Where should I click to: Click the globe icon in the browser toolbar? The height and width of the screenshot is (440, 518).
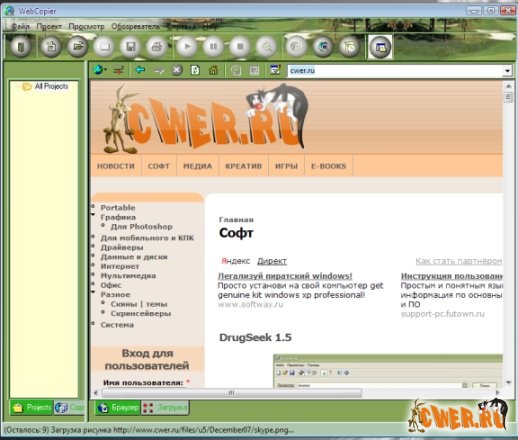point(98,70)
